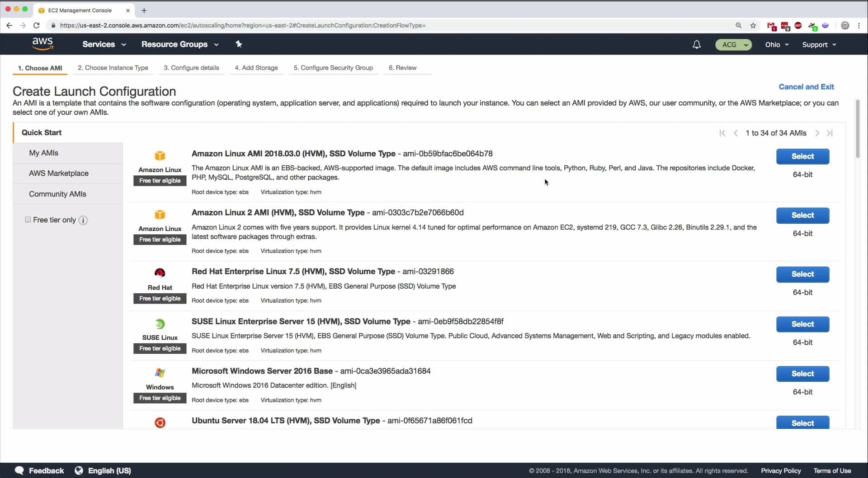Click the Windows logo icon
This screenshot has width=868, height=478.
[160, 373]
